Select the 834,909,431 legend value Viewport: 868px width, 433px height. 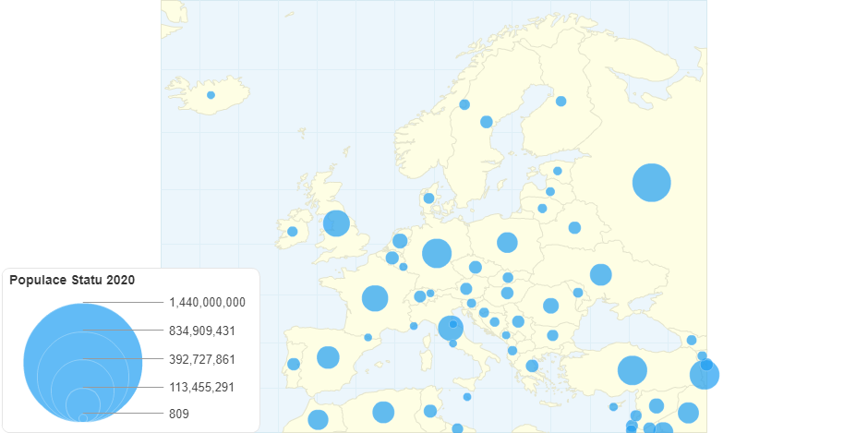[x=202, y=331]
